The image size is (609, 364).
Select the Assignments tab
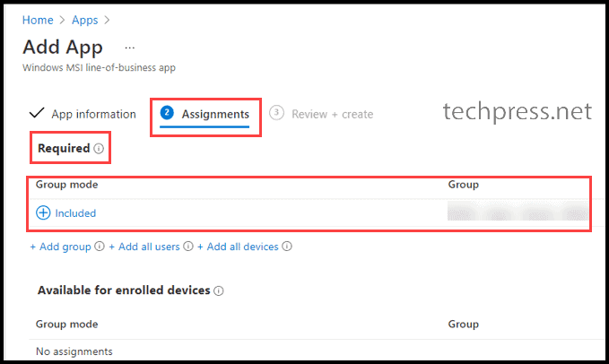point(215,114)
